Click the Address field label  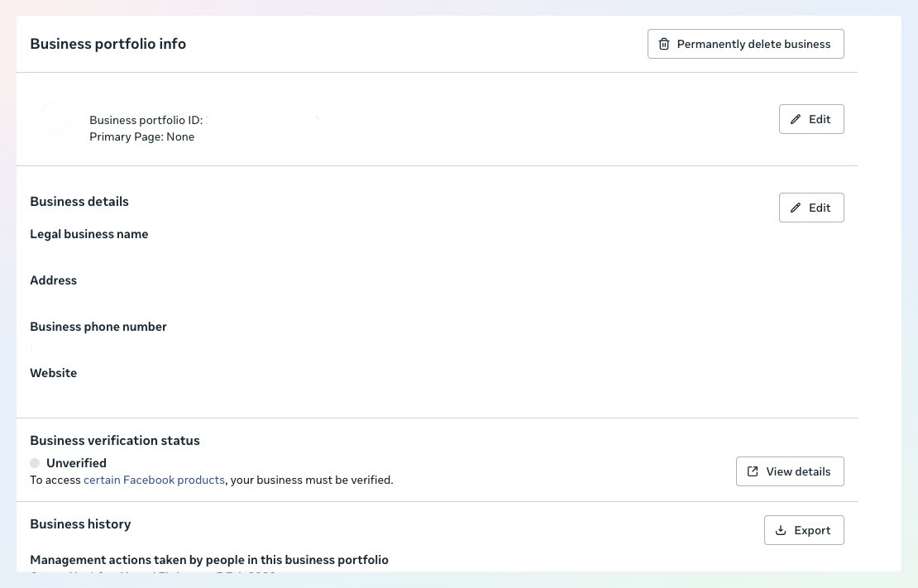pos(53,280)
